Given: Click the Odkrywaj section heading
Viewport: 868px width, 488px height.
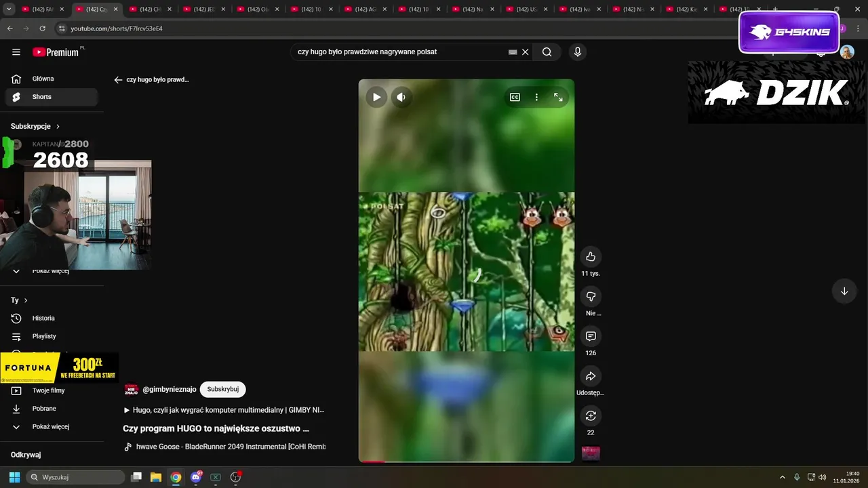Looking at the screenshot, I should pyautogui.click(x=26, y=455).
